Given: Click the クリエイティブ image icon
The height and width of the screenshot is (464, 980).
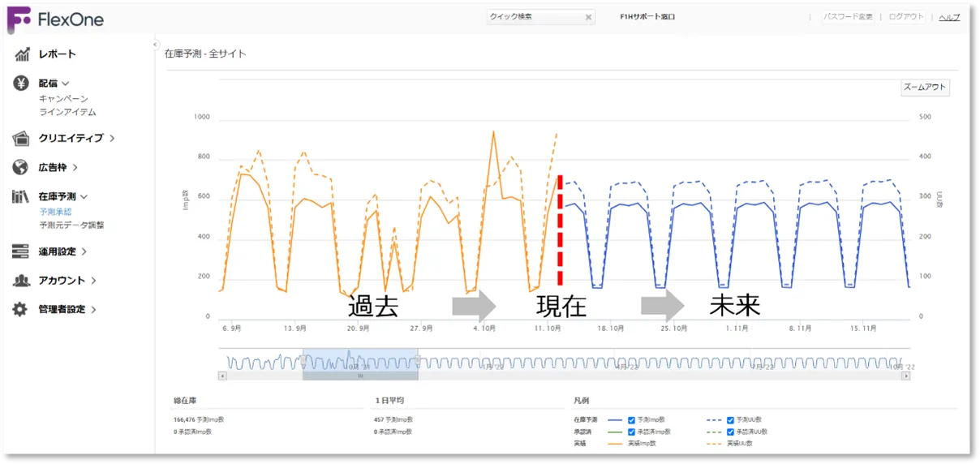Looking at the screenshot, I should (x=22, y=138).
